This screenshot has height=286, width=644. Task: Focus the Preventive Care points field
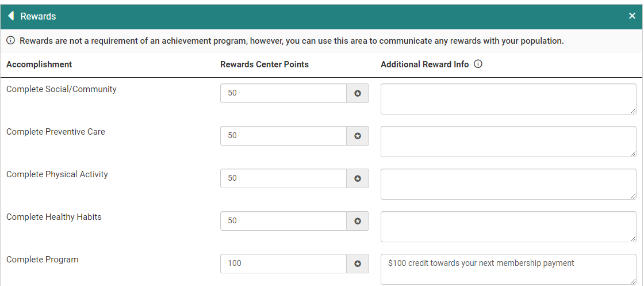pyautogui.click(x=283, y=136)
